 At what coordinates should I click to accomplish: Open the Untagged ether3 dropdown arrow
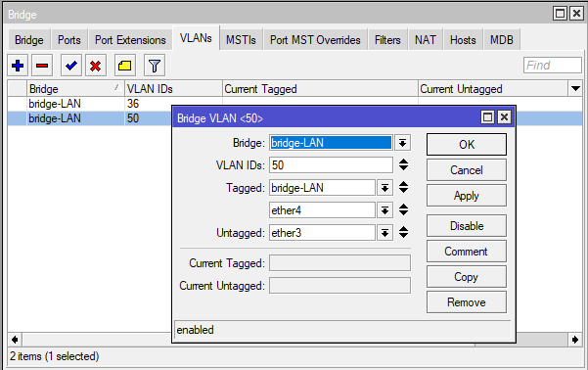tap(384, 233)
